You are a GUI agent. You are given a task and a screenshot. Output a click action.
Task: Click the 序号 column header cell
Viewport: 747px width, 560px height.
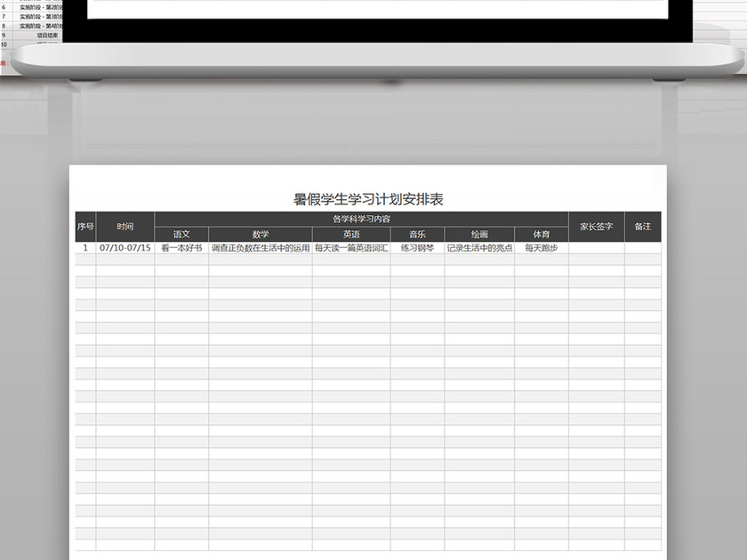(x=86, y=228)
